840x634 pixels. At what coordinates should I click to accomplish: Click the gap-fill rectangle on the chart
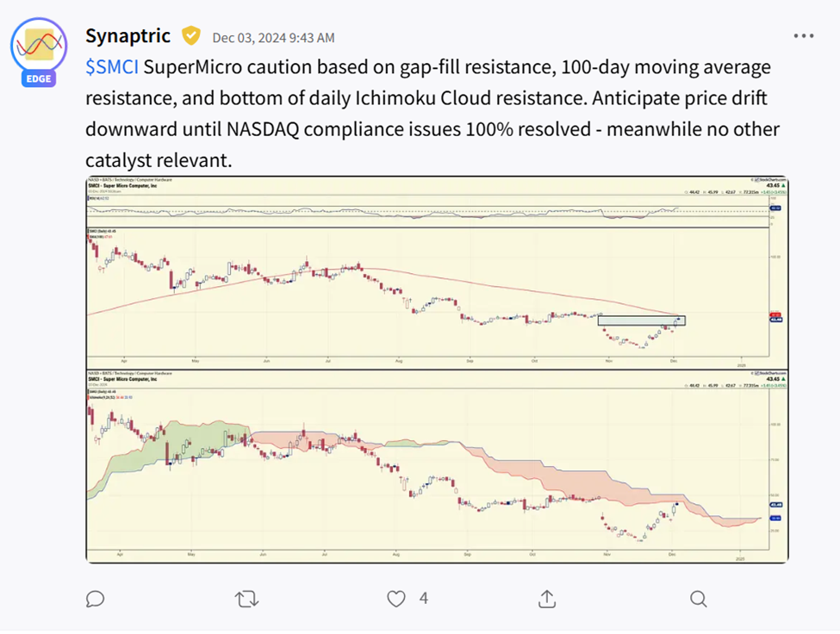tap(641, 320)
